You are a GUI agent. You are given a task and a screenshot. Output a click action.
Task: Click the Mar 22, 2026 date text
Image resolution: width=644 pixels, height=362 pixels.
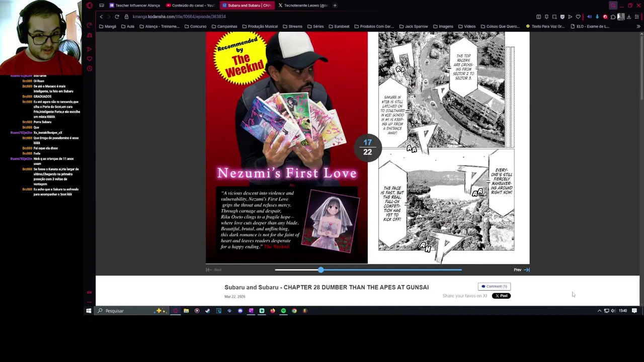(235, 297)
